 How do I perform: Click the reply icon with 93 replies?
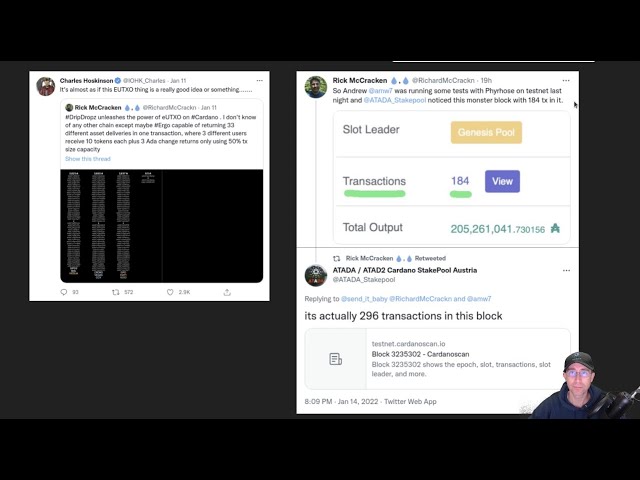click(64, 292)
